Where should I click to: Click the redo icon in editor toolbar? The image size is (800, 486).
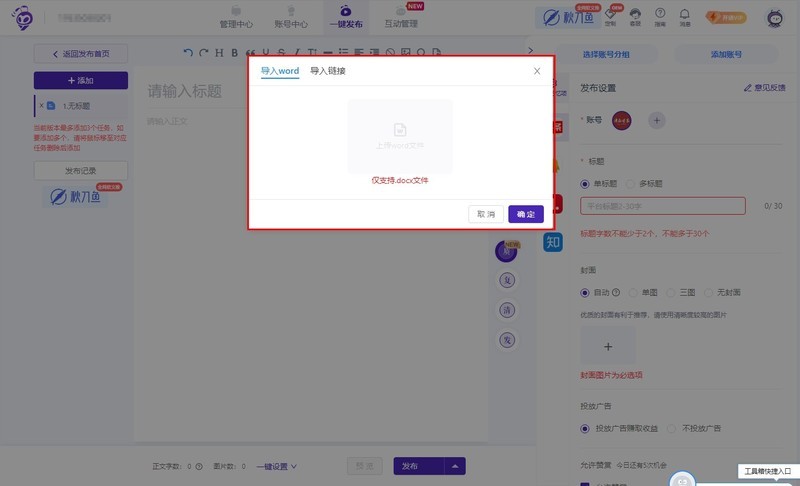point(204,52)
